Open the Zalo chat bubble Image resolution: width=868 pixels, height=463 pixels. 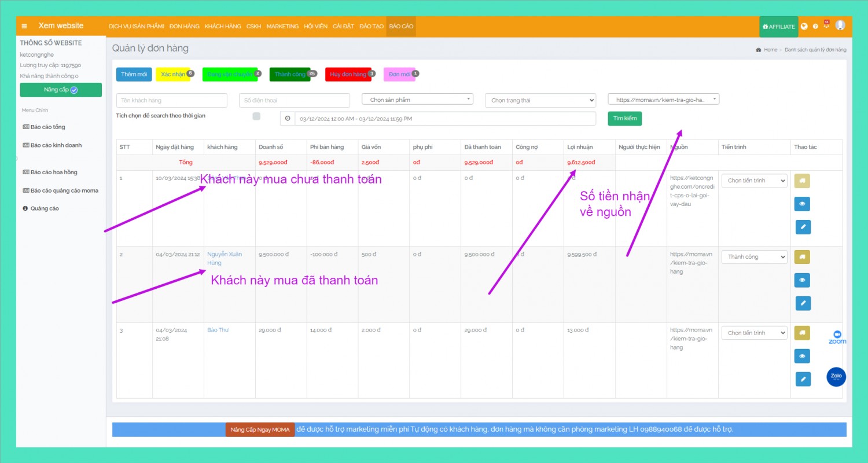[x=836, y=377]
